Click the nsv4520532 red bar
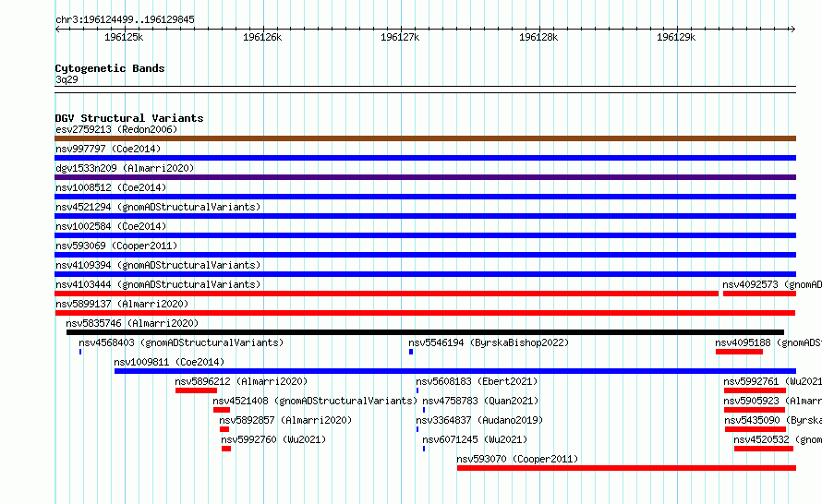This screenshot has width=822, height=504. click(764, 449)
